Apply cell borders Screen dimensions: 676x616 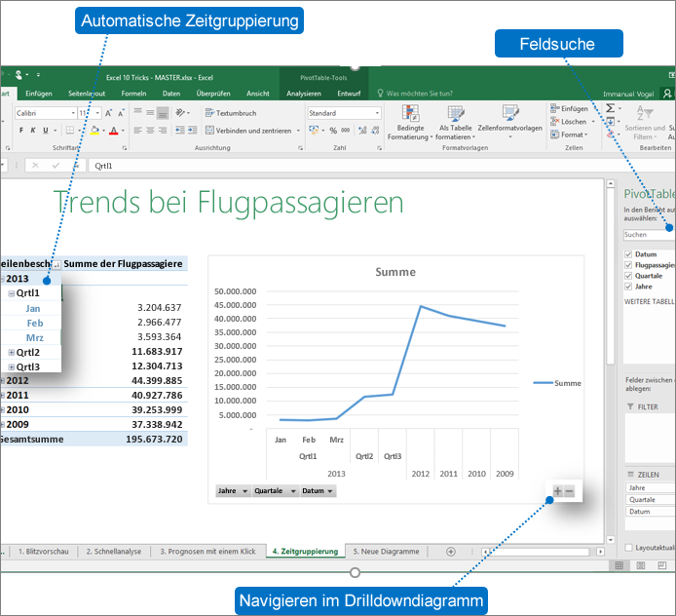pyautogui.click(x=70, y=131)
